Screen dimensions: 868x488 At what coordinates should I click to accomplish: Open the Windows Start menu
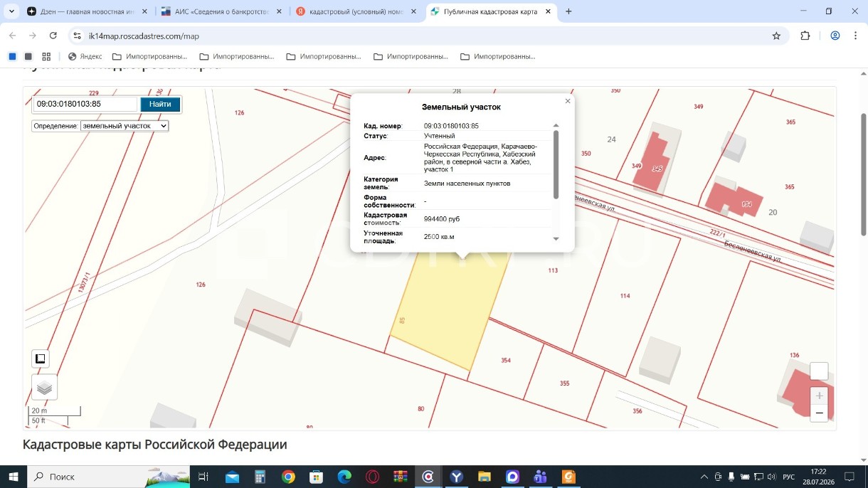[14, 477]
